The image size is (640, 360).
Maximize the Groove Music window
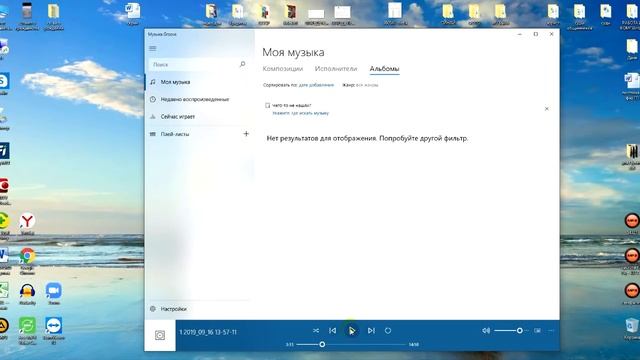point(536,34)
